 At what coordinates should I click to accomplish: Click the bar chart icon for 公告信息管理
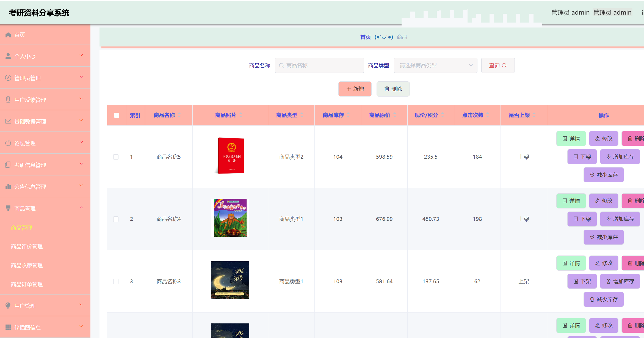(x=8, y=186)
